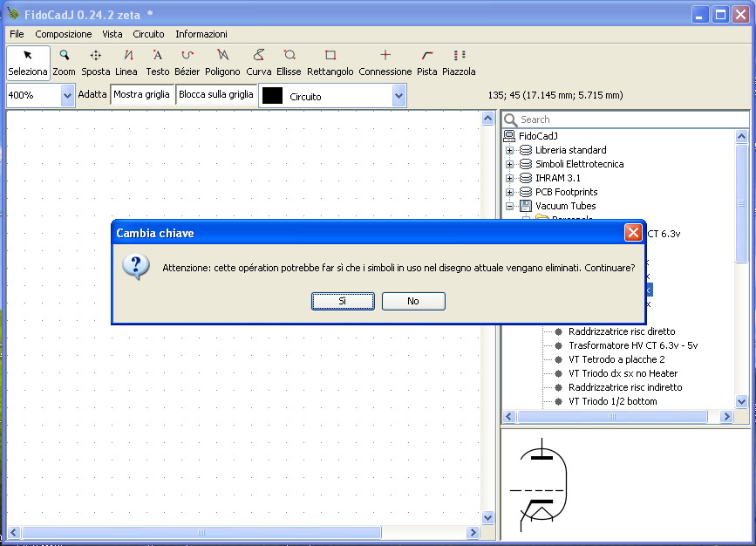
Task: Select the Piazzola pad tool
Action: click(x=459, y=61)
